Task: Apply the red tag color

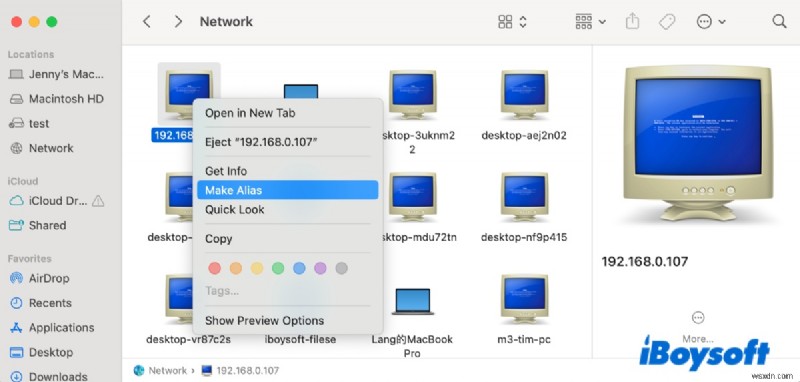Action: click(x=215, y=268)
